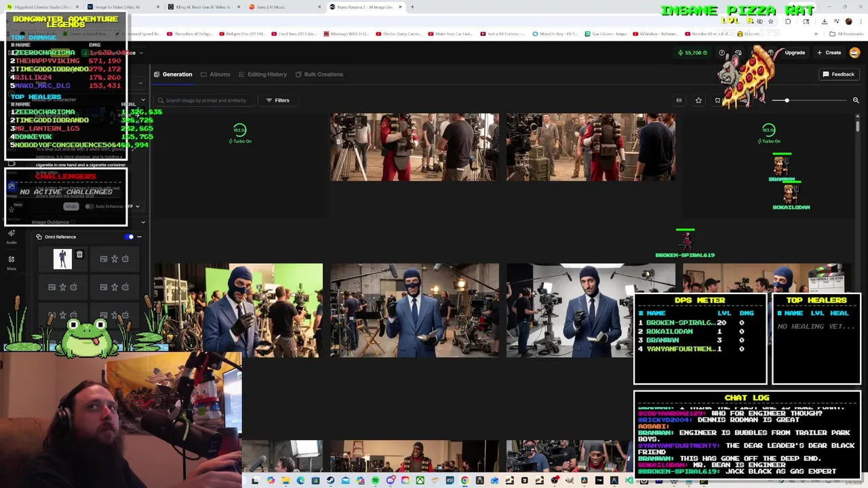Screen dimensions: 868x488
Task: Click image icon in second-row right reference slot
Action: (x=104, y=287)
